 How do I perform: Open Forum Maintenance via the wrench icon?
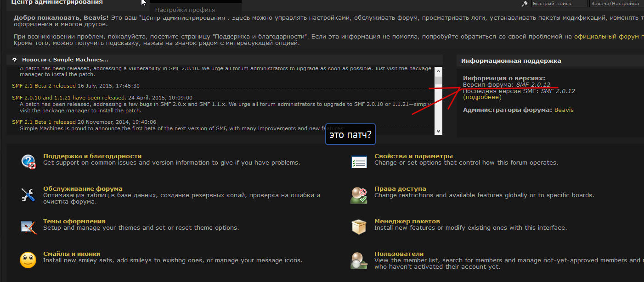[x=28, y=194]
